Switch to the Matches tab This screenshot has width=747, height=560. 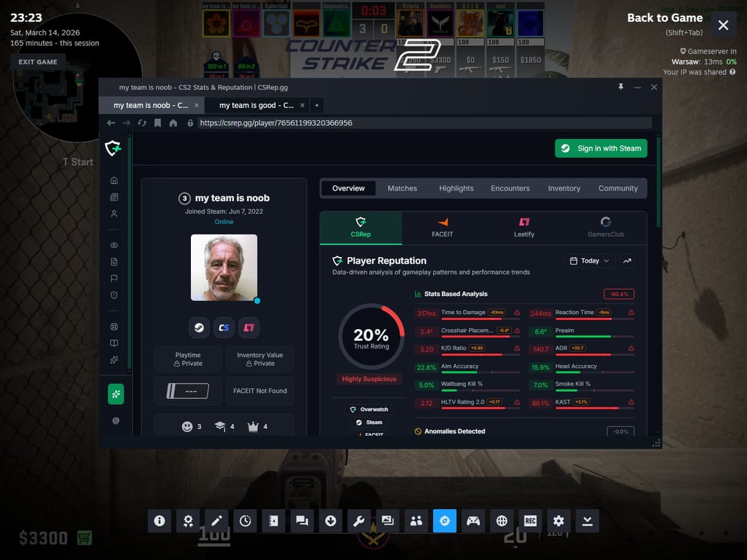pos(402,188)
